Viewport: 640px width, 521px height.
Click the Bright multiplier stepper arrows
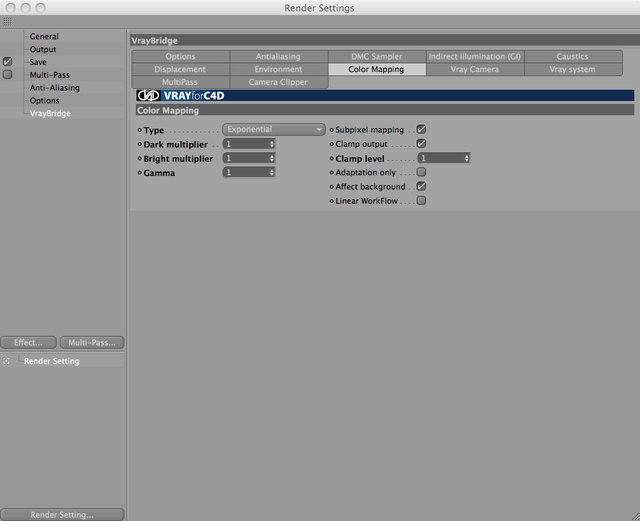pyautogui.click(x=272, y=158)
